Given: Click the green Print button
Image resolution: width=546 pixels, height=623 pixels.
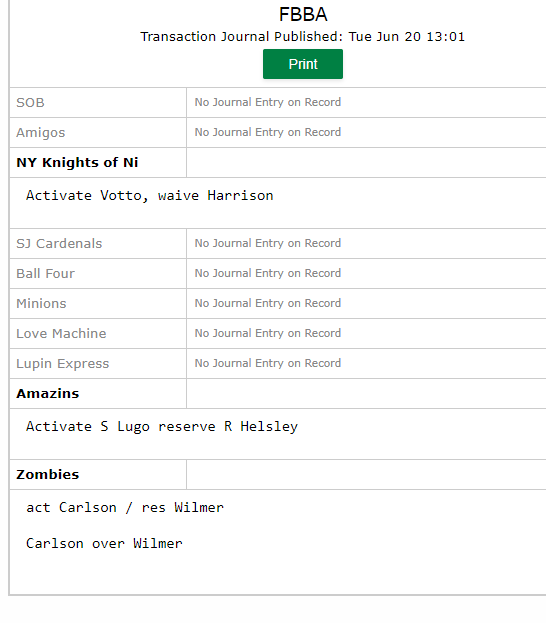Looking at the screenshot, I should (x=303, y=64).
